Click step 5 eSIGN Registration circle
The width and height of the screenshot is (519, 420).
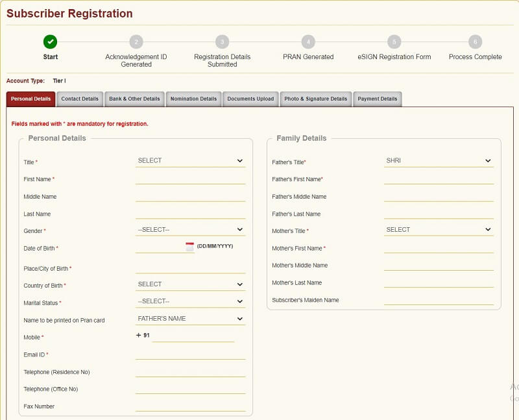point(394,42)
